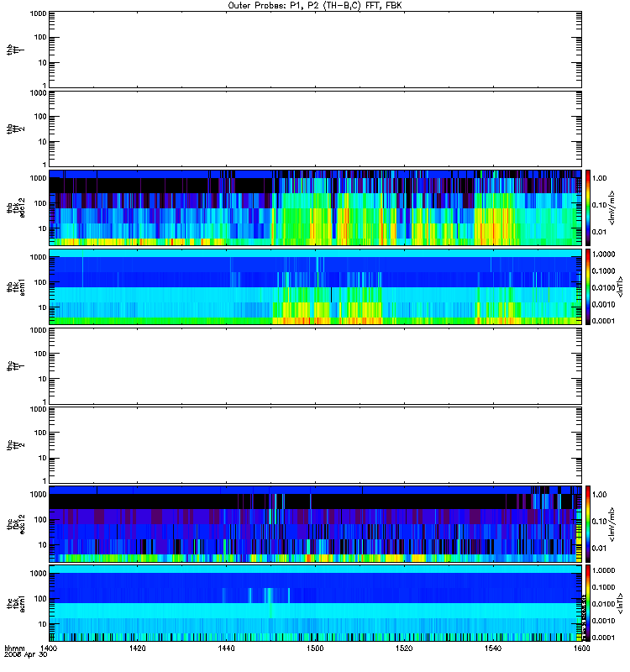Select the empty thb fff 2 plot panel
The width and height of the screenshot is (630, 672).
point(315,129)
